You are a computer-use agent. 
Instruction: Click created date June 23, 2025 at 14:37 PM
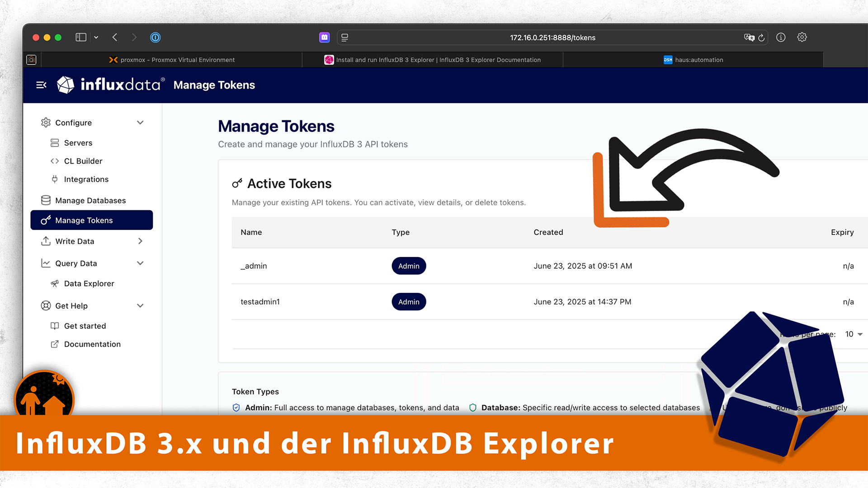tap(582, 302)
